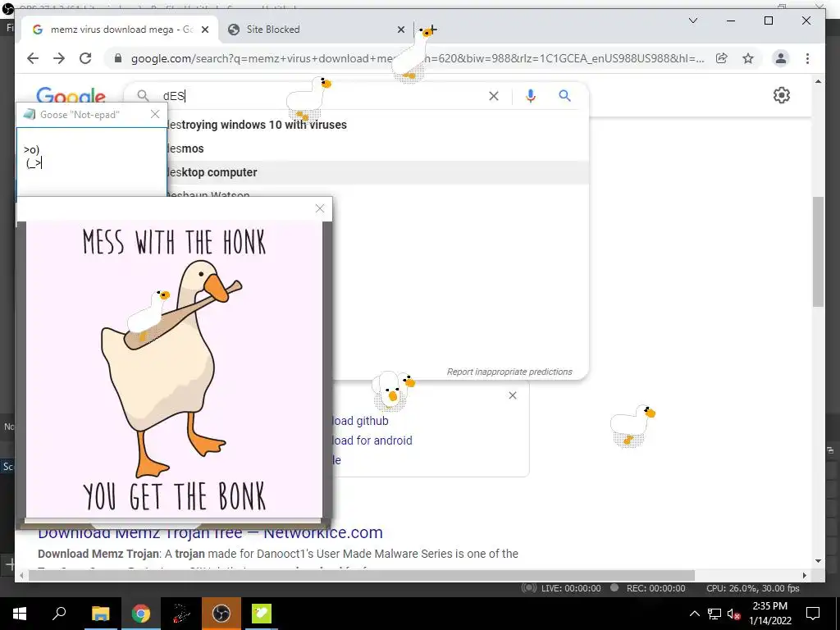The width and height of the screenshot is (840, 630).
Task: Open Chrome three-dot menu
Action: coord(807,58)
